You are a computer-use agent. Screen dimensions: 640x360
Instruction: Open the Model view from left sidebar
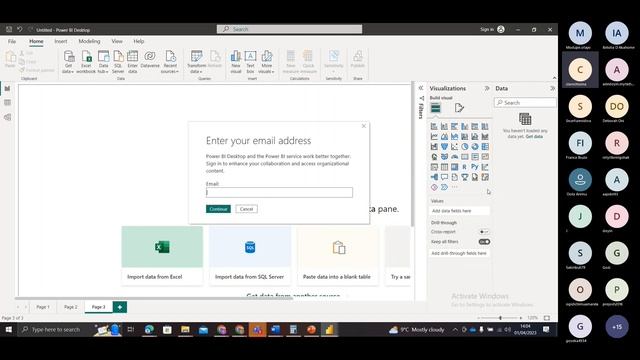[x=7, y=117]
